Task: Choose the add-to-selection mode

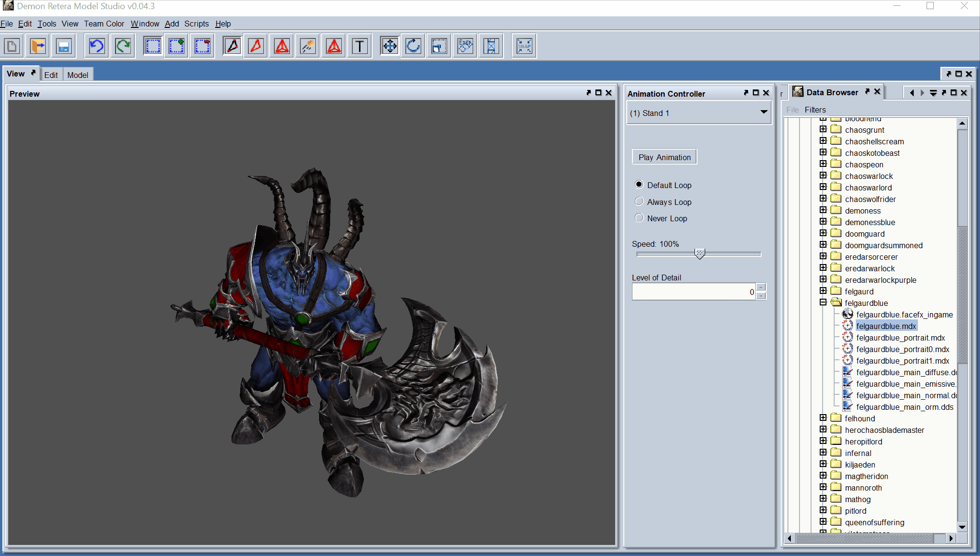Action: tap(177, 46)
